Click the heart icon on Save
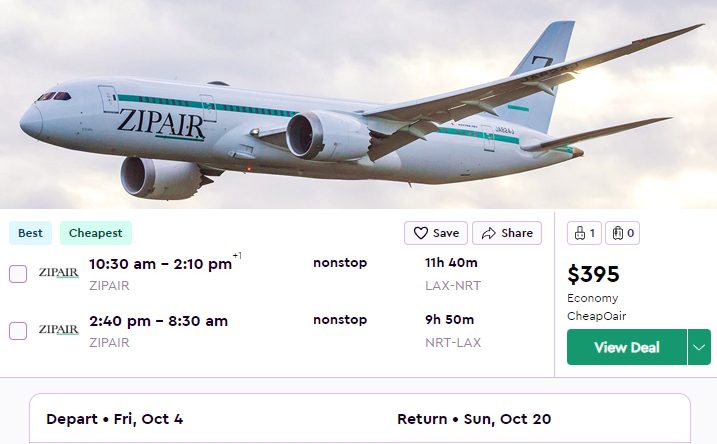This screenshot has width=717, height=444. point(421,233)
